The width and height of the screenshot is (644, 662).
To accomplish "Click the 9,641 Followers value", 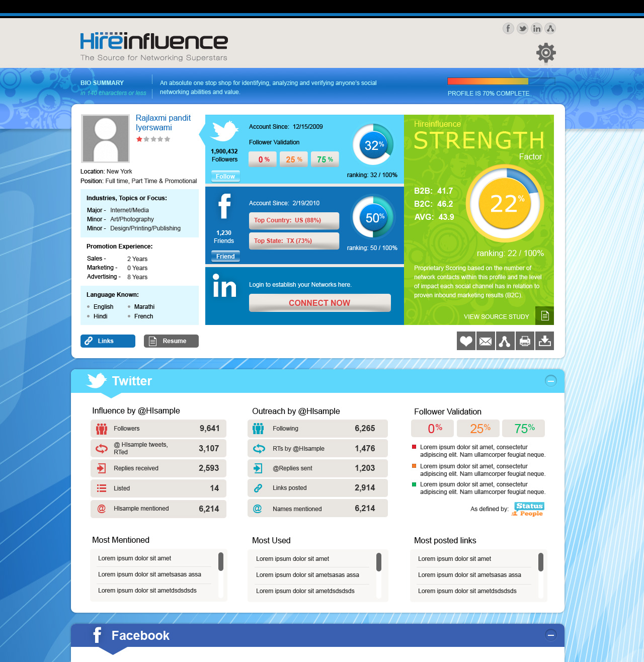I will pos(209,429).
